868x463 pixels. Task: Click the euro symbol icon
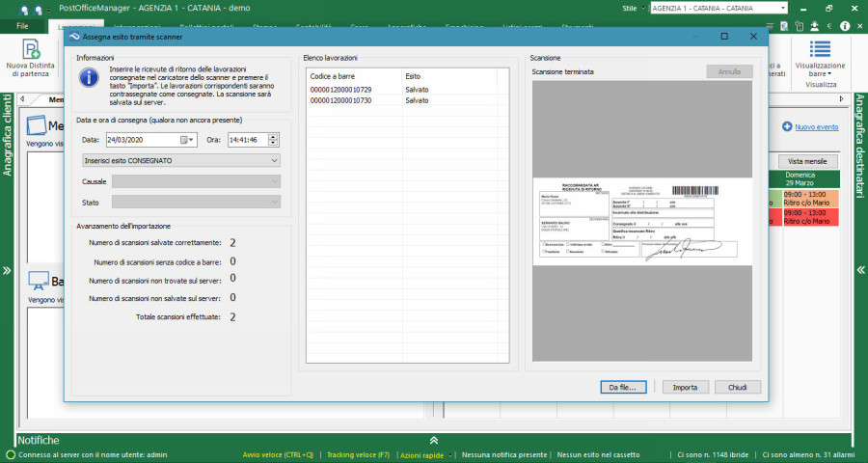tap(829, 26)
